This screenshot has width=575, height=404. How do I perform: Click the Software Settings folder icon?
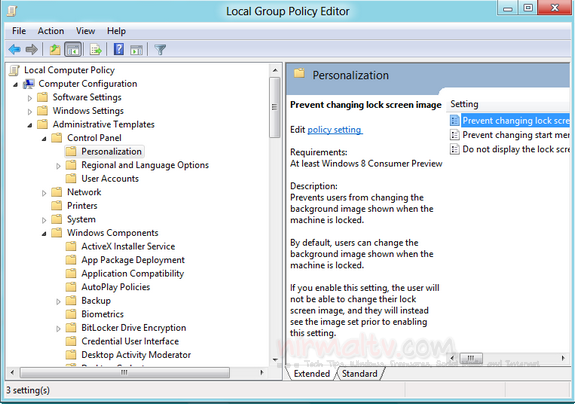pyautogui.click(x=43, y=98)
